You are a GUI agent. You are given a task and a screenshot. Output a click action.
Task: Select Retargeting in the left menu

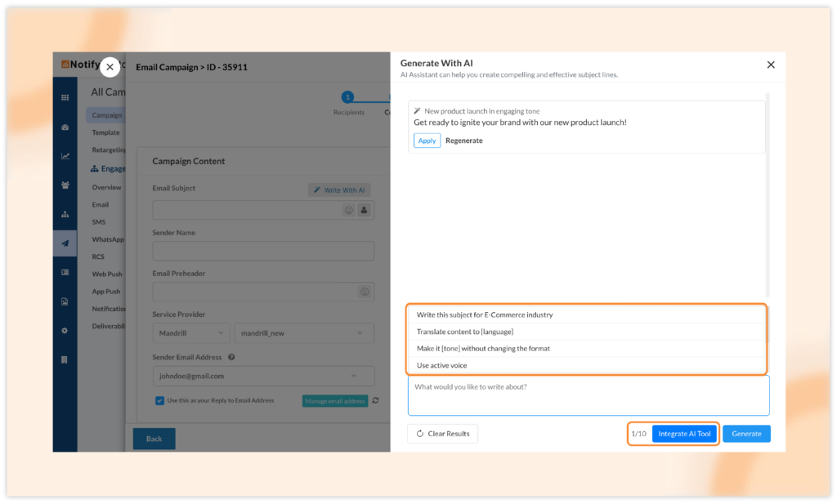(109, 149)
